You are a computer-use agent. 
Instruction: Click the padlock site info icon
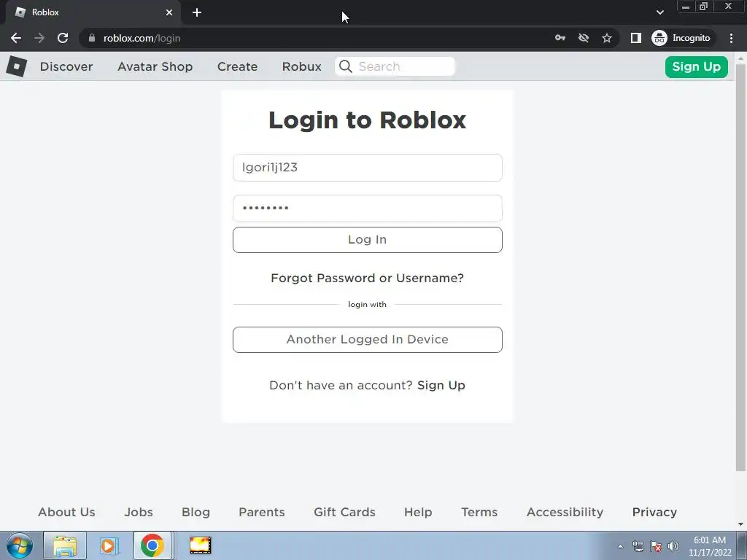[91, 38]
